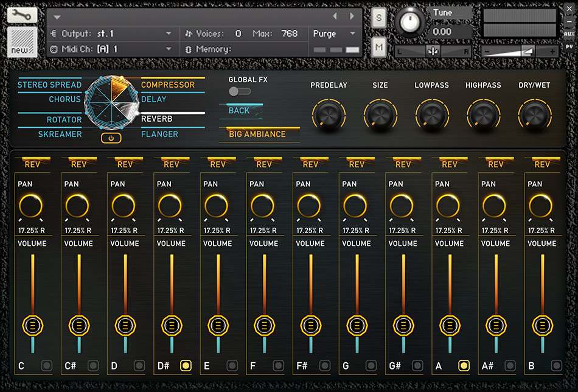Mute the instrument with the M icon
Screen dimensions: 578x392
tap(378, 46)
